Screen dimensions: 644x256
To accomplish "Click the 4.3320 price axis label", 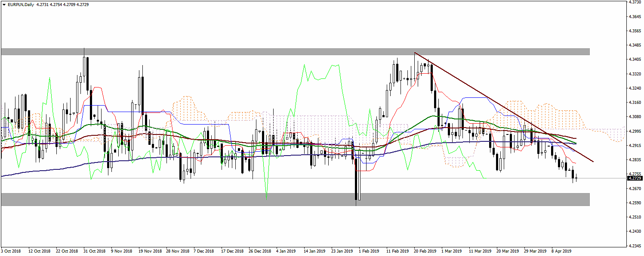I will tap(635, 74).
